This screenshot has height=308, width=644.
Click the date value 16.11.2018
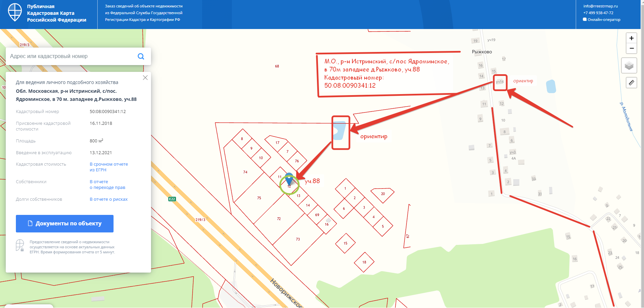[x=101, y=123]
